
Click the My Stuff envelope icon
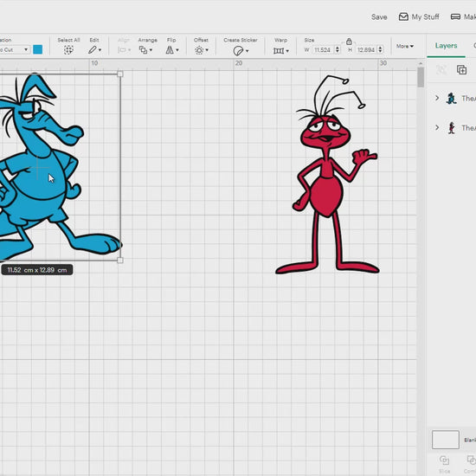click(403, 16)
